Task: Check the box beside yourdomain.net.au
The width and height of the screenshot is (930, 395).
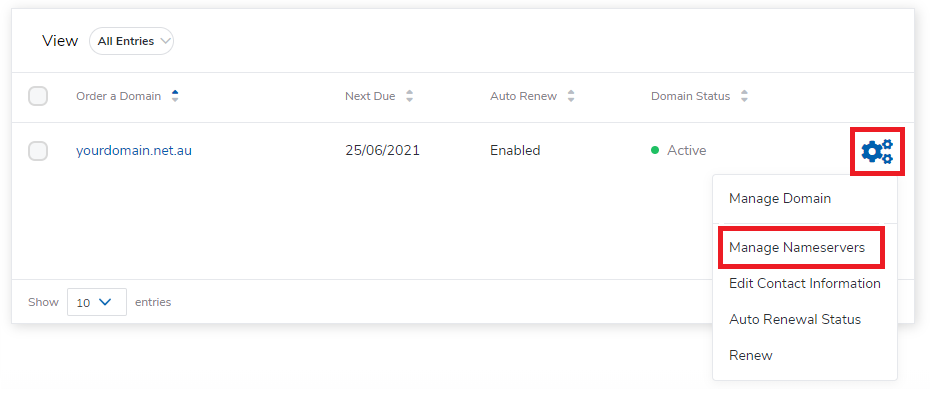Action: point(38,151)
